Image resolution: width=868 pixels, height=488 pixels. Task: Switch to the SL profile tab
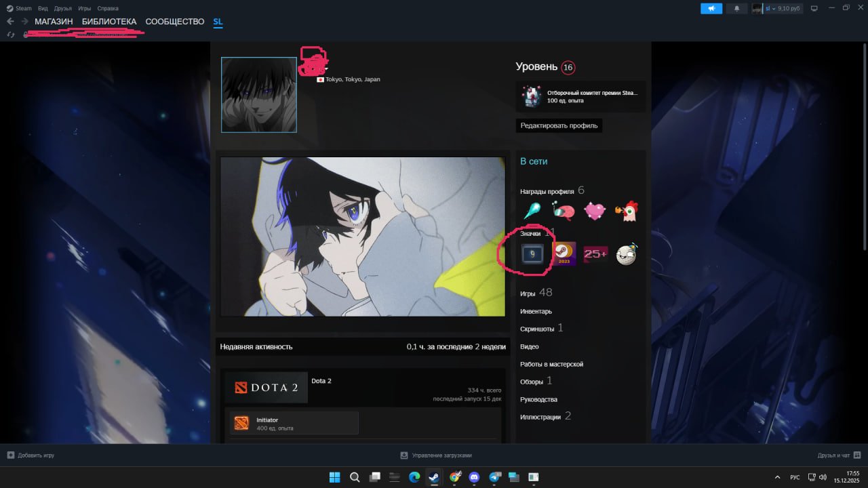coord(218,22)
